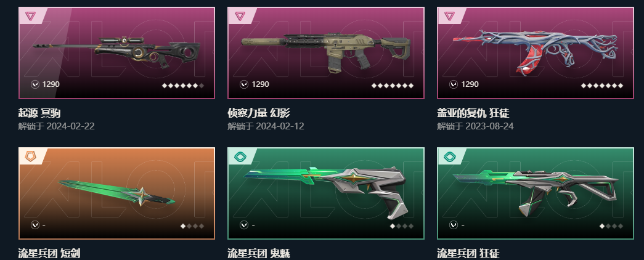Viewport: 644px width, 260px height.
Task: Click the VP currency icon on 流星兵团 短剑 card
Action: coord(35,225)
